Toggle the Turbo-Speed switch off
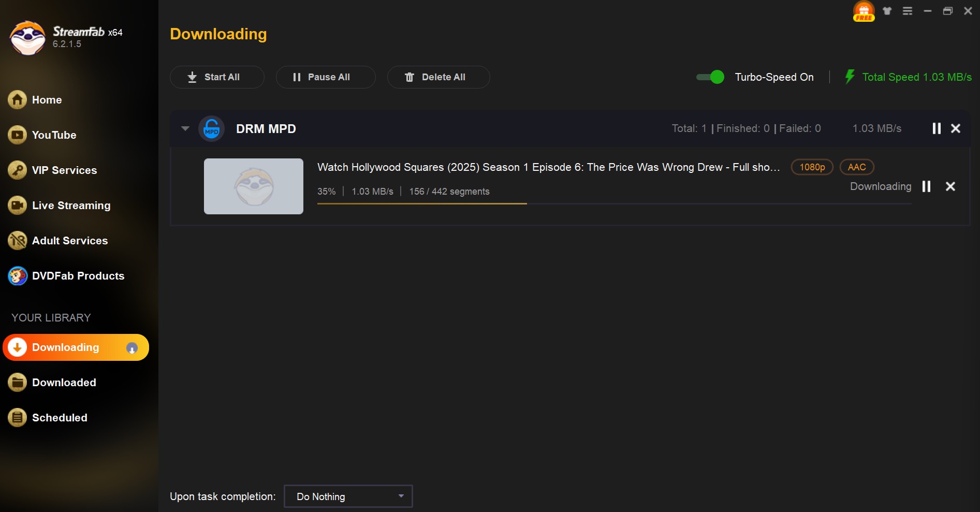Screen dimensions: 980x512 point(710,77)
